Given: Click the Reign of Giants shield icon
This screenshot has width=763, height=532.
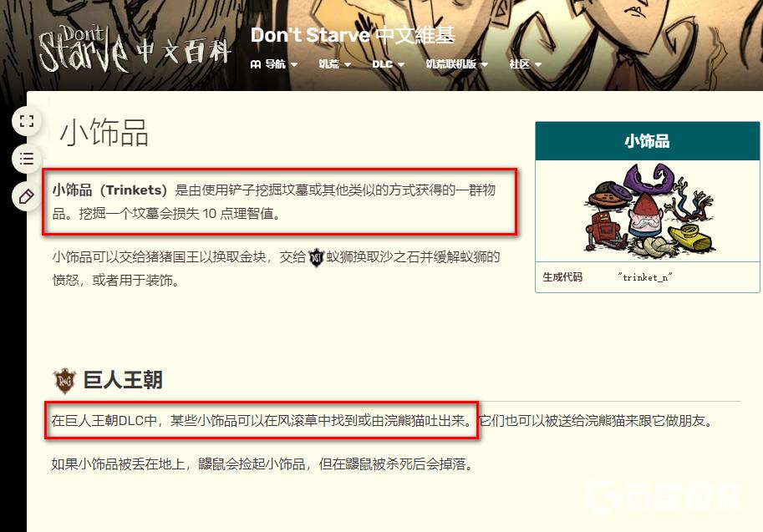Looking at the screenshot, I should pyautogui.click(x=64, y=381).
